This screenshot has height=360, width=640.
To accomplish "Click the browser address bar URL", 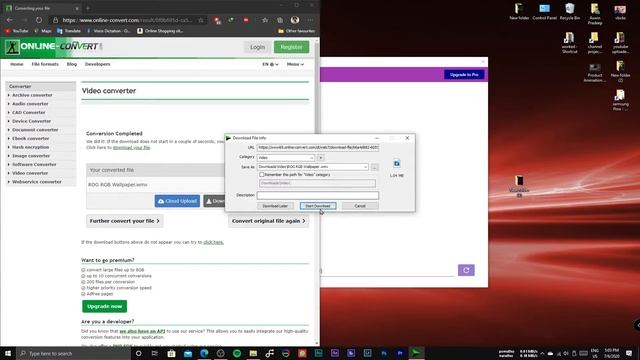I will (x=127, y=20).
